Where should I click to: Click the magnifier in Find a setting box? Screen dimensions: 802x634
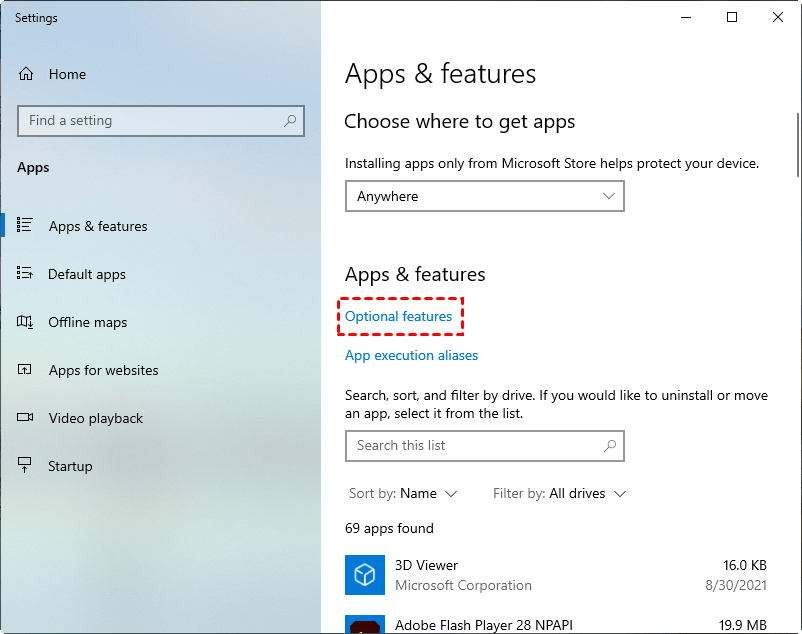[x=290, y=120]
